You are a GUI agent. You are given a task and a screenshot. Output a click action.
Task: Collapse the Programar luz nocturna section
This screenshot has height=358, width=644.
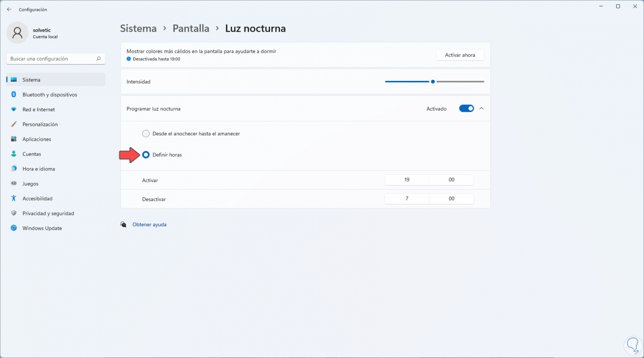(481, 109)
